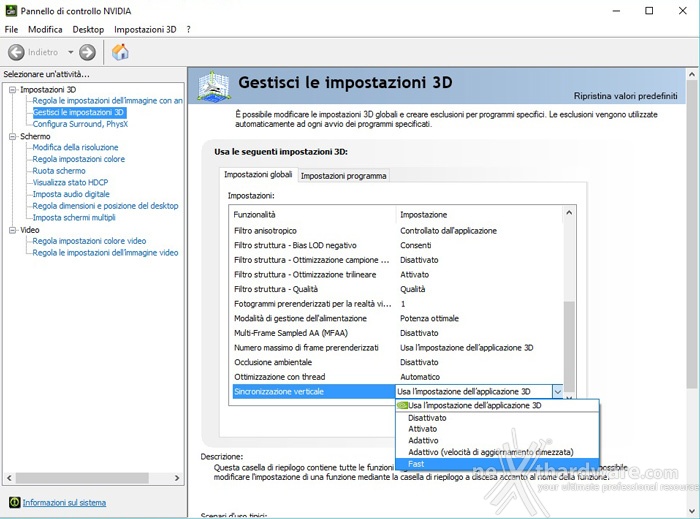This screenshot has width=700, height=519.
Task: Open Regola le impostazioni dell'immagine video
Action: coord(105,253)
